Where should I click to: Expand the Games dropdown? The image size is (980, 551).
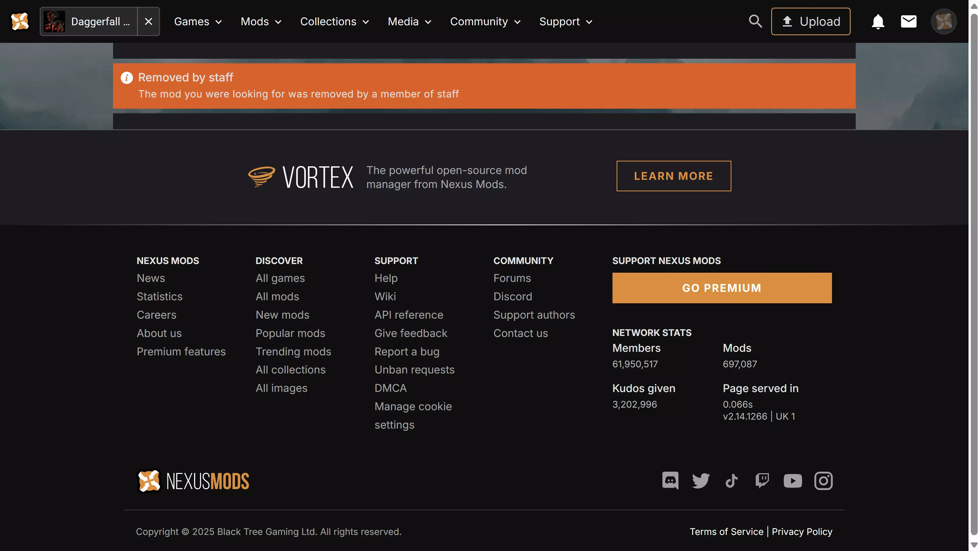198,21
